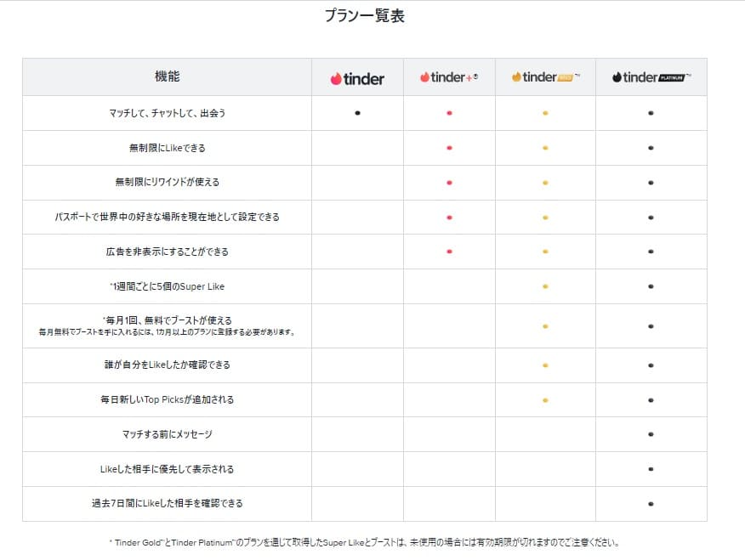Click the row label マッチして、チャットして、出会う
Viewport: 745px width, 560px height.
[168, 113]
